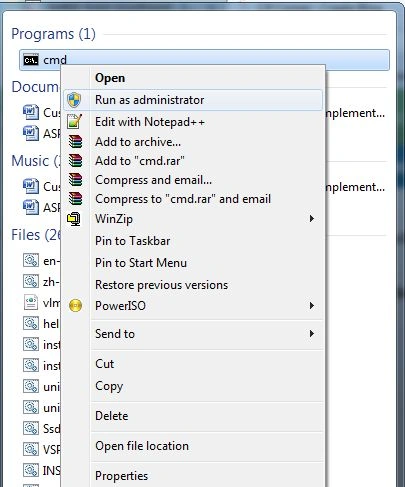Expand the WinZip submenu arrow
This screenshot has width=405, height=487.
pos(311,219)
